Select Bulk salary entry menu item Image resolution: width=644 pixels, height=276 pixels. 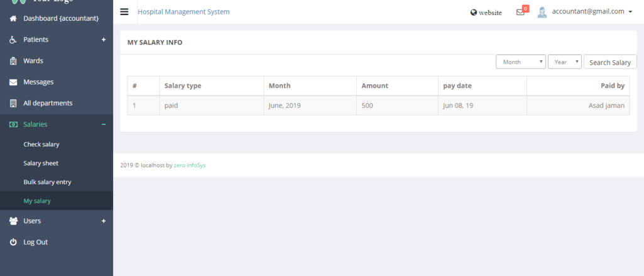(47, 182)
